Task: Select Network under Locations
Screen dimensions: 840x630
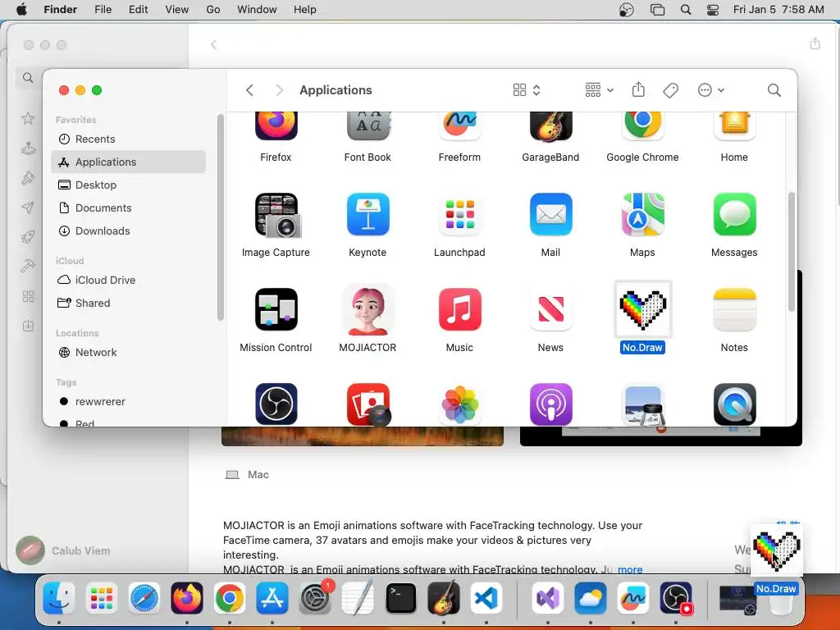Action: [129, 353]
